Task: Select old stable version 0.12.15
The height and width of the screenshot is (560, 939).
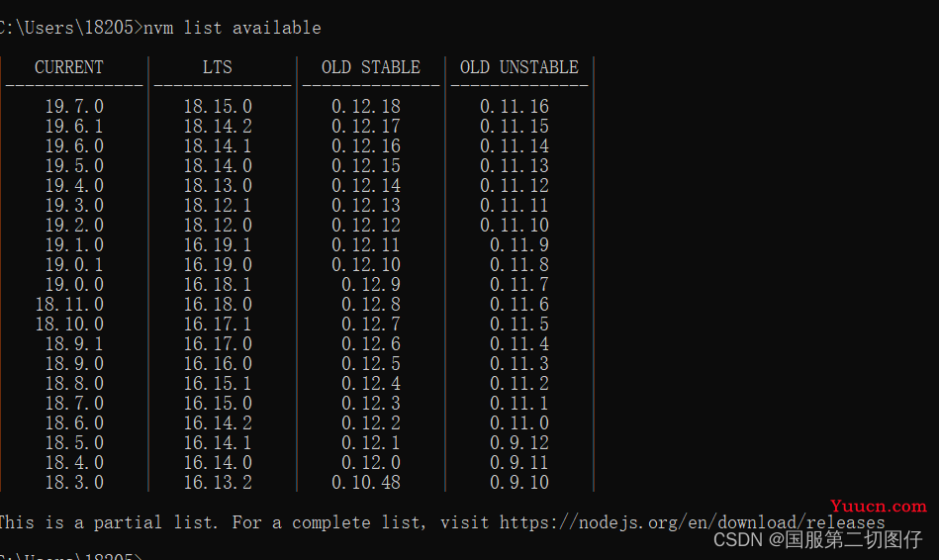Action: [366, 166]
